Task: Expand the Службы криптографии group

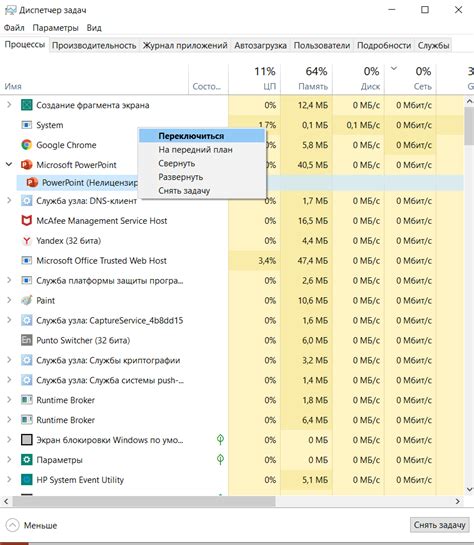Action: pyautogui.click(x=9, y=360)
